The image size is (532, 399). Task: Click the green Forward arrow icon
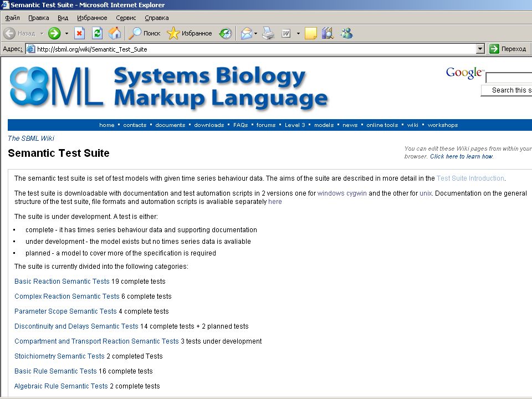54,33
